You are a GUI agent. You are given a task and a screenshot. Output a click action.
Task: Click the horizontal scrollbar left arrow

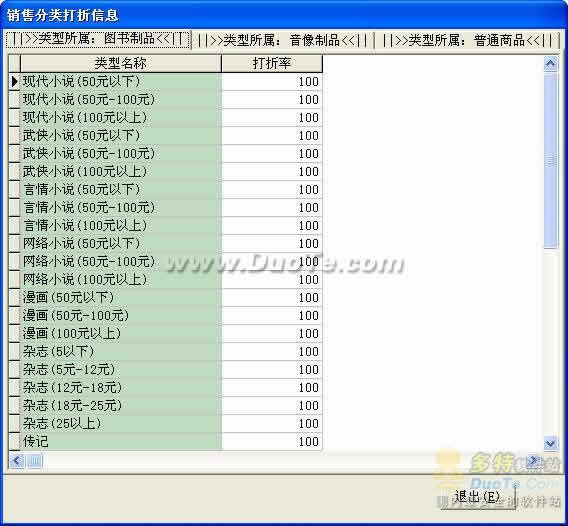pyautogui.click(x=17, y=461)
